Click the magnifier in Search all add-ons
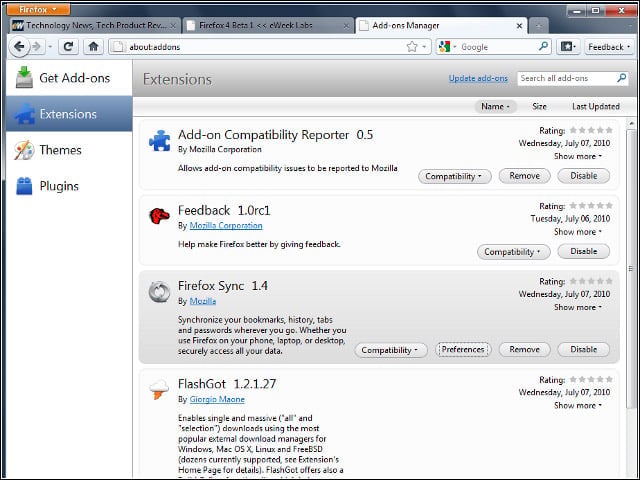The width and height of the screenshot is (640, 480). click(x=622, y=78)
